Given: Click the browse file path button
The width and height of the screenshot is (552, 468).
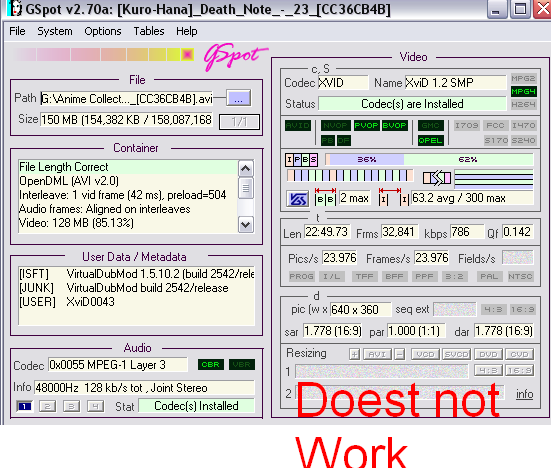Looking at the screenshot, I should click(238, 98).
